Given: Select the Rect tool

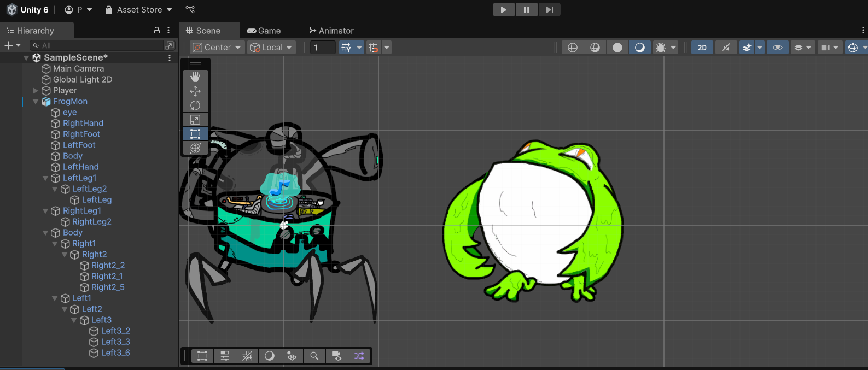Looking at the screenshot, I should pyautogui.click(x=195, y=134).
